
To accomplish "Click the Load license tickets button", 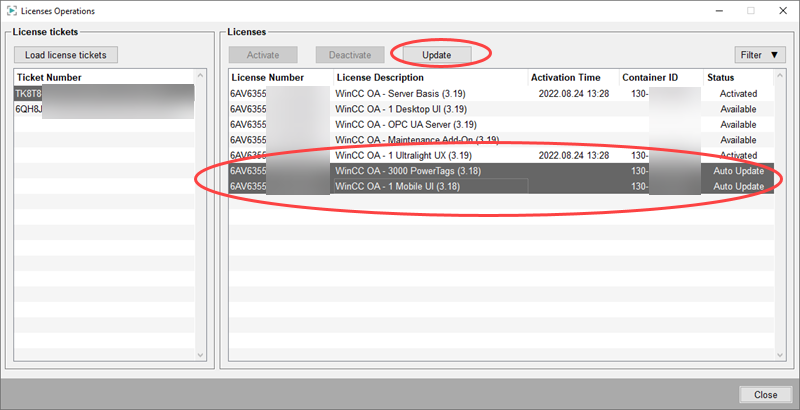I will point(66,55).
